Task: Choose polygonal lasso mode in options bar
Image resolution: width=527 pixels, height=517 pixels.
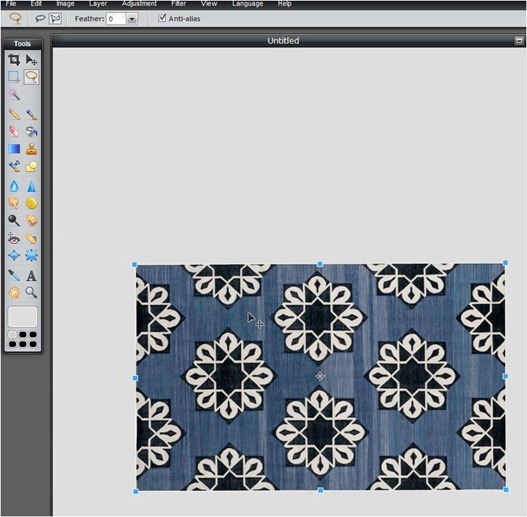Action: pos(55,18)
